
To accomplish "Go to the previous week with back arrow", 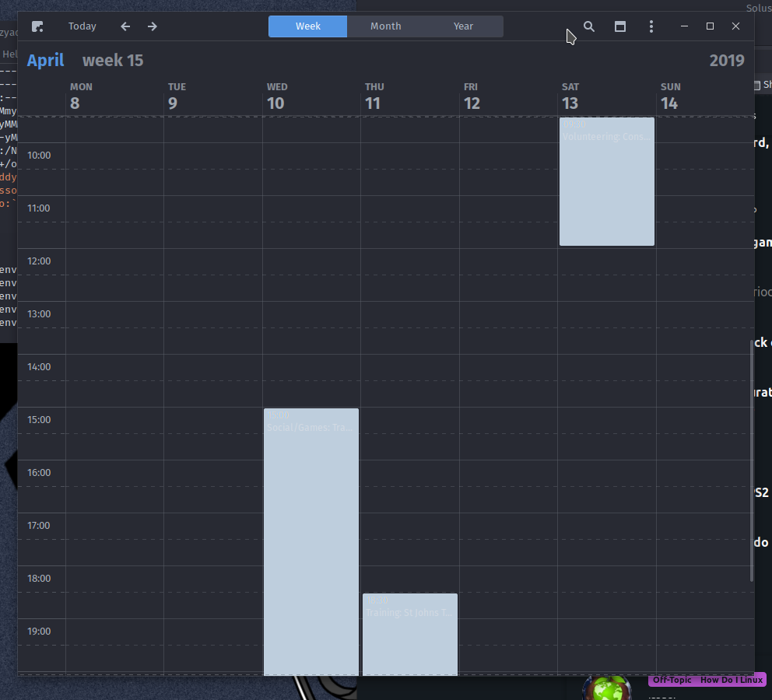I will click(125, 26).
